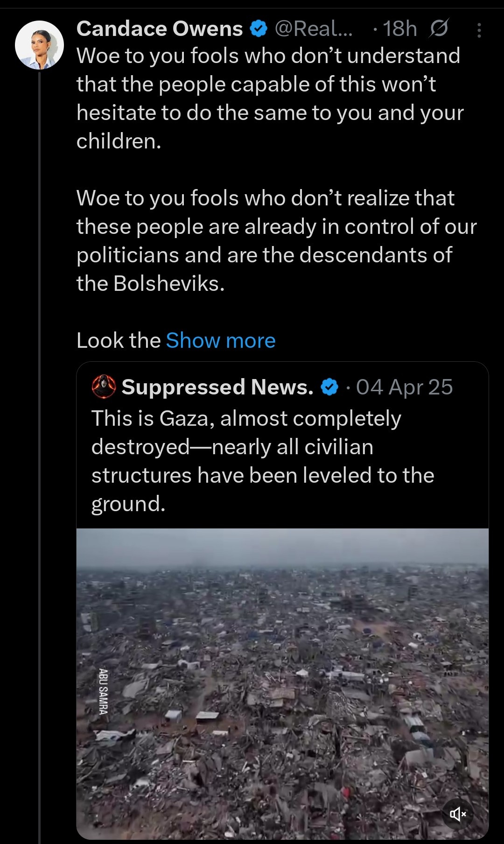Open Suppressed News avatar icon

pyautogui.click(x=104, y=387)
